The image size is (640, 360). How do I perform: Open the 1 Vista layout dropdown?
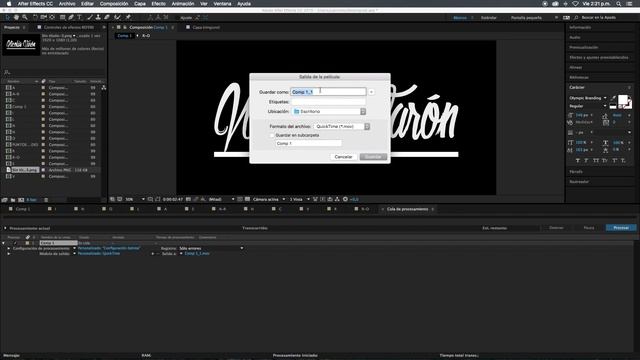click(299, 199)
